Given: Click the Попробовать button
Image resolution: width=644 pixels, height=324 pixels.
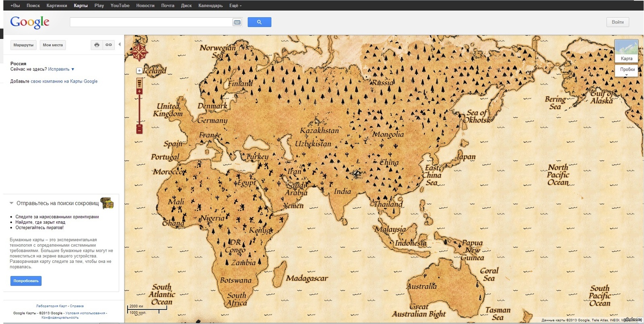Looking at the screenshot, I should tap(26, 281).
